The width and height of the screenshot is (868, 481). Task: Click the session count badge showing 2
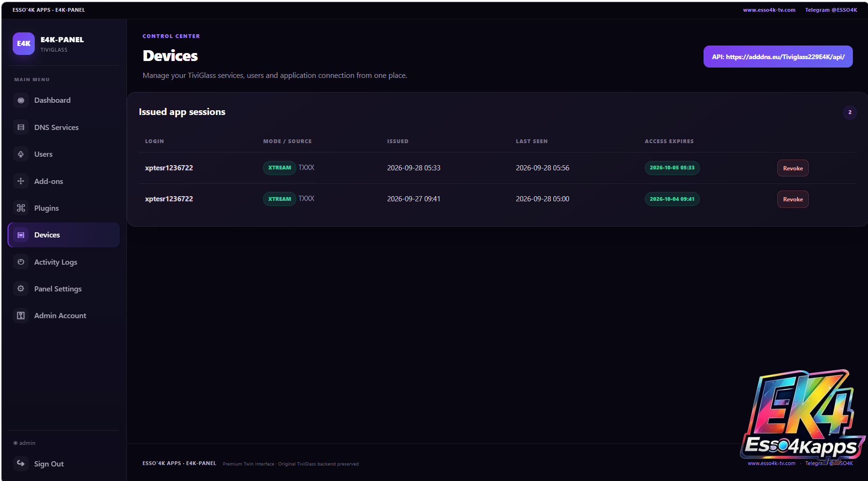[850, 112]
